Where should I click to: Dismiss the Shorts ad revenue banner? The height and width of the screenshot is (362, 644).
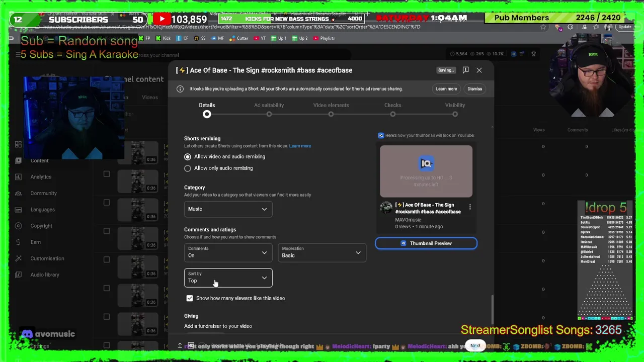pos(474,89)
